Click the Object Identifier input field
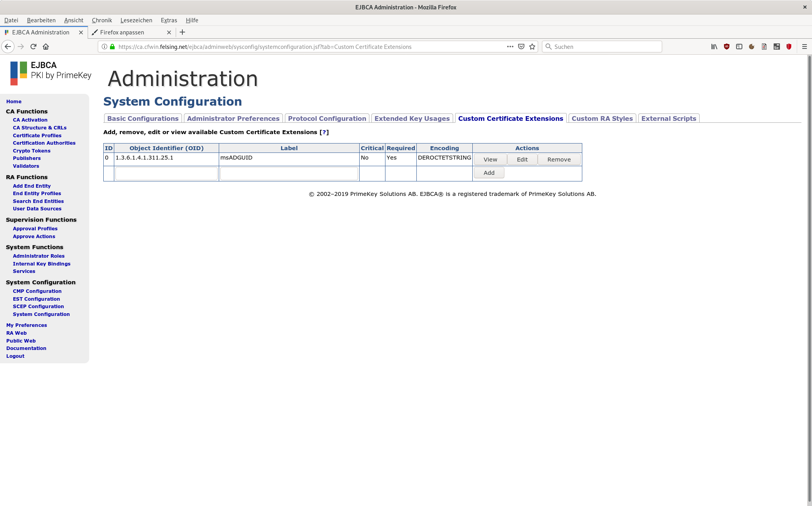 [166, 173]
